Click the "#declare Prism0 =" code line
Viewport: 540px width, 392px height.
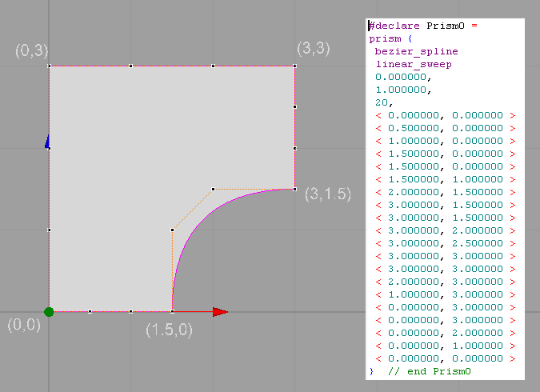422,26
